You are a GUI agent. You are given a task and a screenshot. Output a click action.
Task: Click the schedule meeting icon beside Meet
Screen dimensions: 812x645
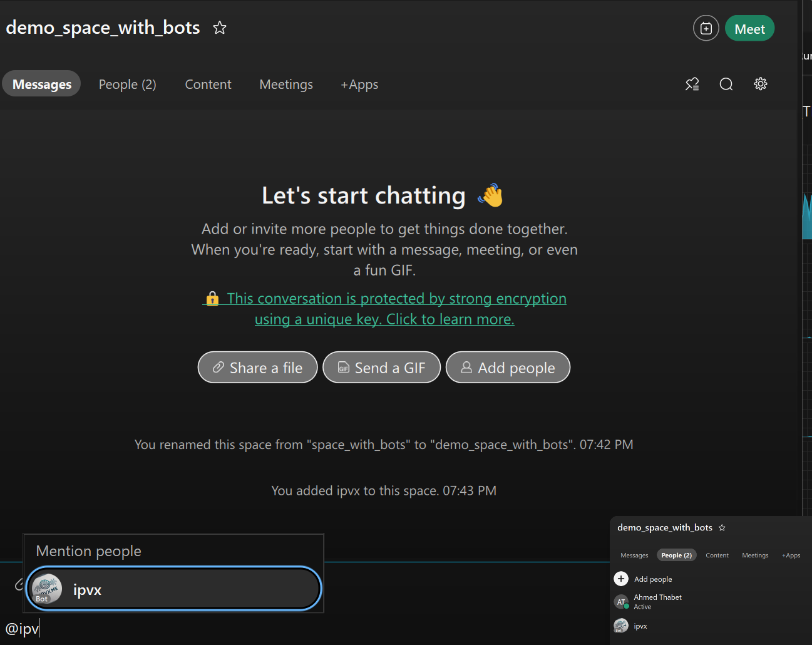706,28
